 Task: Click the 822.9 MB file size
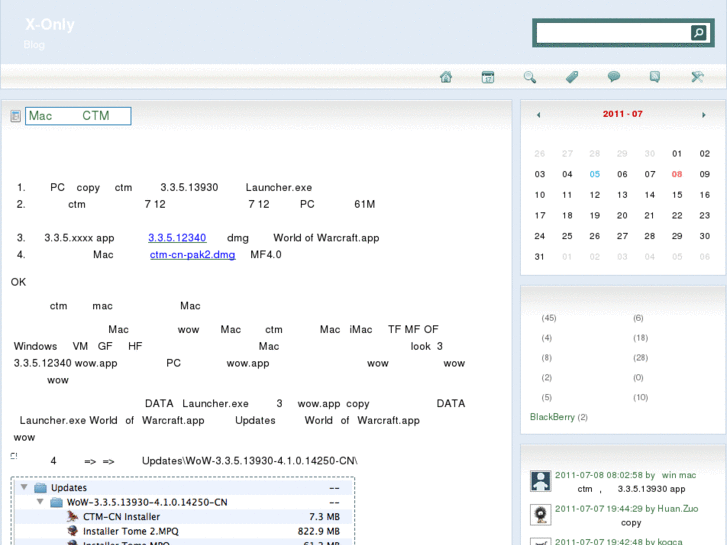pyautogui.click(x=319, y=531)
